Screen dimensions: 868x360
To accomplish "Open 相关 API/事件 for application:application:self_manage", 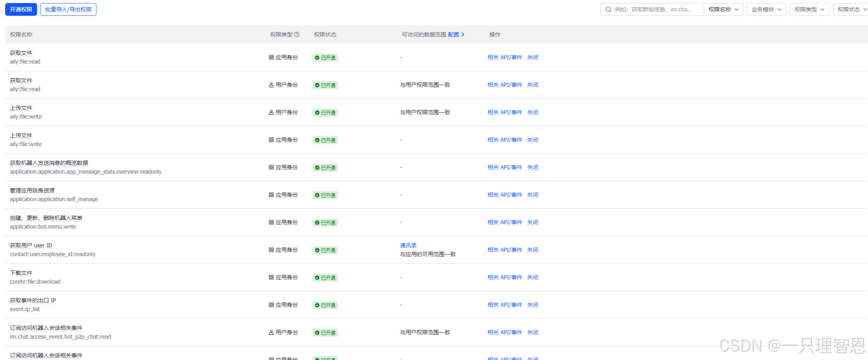I will (x=505, y=195).
